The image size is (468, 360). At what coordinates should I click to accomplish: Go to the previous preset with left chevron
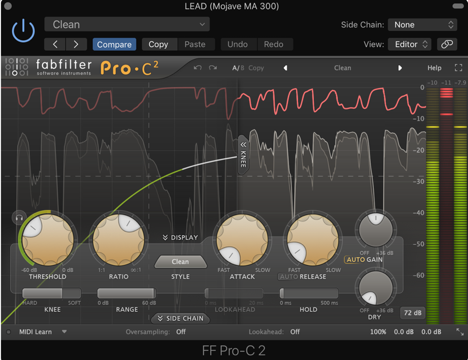[55, 44]
